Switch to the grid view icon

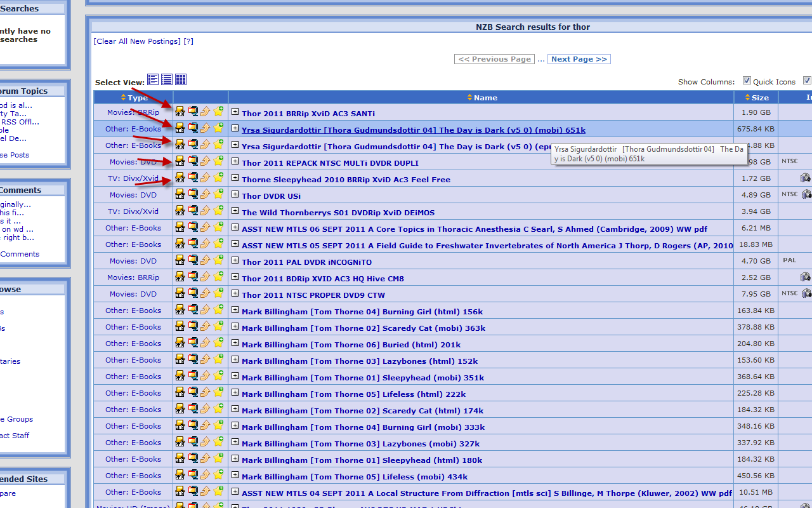coord(181,79)
